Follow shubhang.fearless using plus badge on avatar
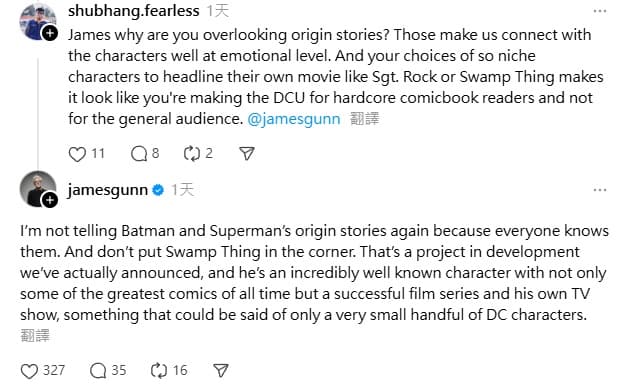 50,33
